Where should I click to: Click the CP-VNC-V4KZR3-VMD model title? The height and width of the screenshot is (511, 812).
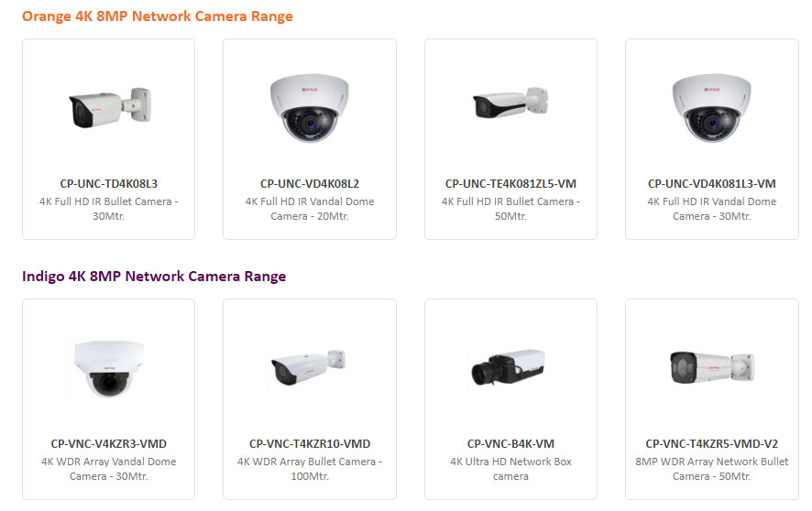pos(109,444)
